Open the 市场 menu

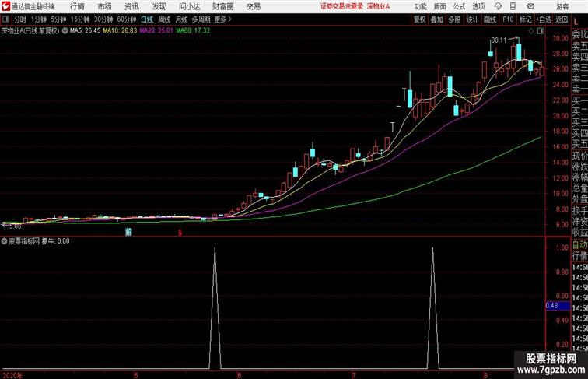[x=104, y=6]
